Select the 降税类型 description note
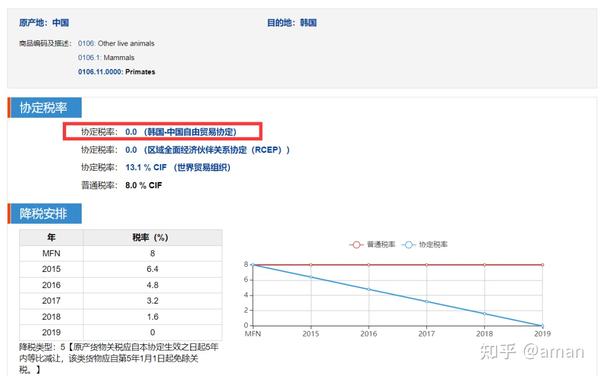The height and width of the screenshot is (376, 600). point(119,358)
